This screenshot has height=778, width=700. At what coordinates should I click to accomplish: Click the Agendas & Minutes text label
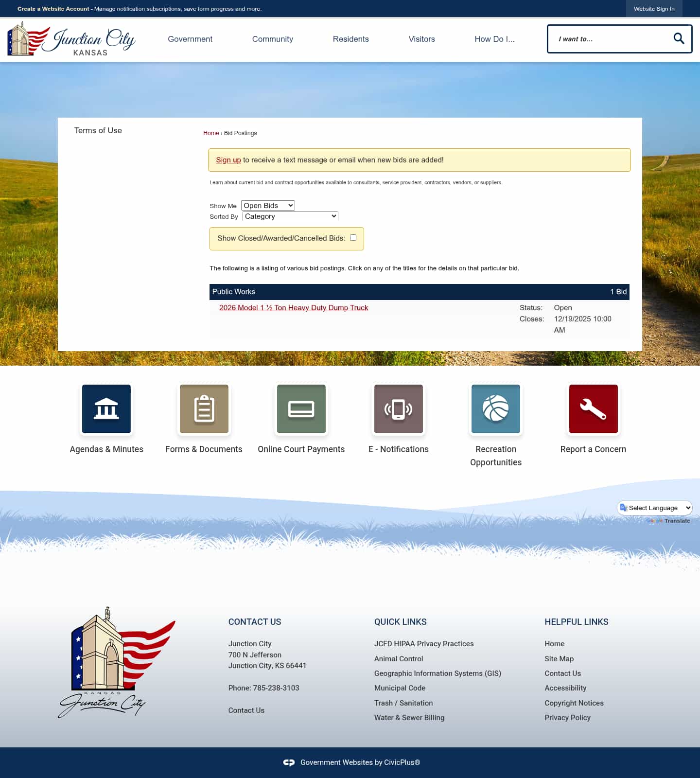pyautogui.click(x=106, y=449)
